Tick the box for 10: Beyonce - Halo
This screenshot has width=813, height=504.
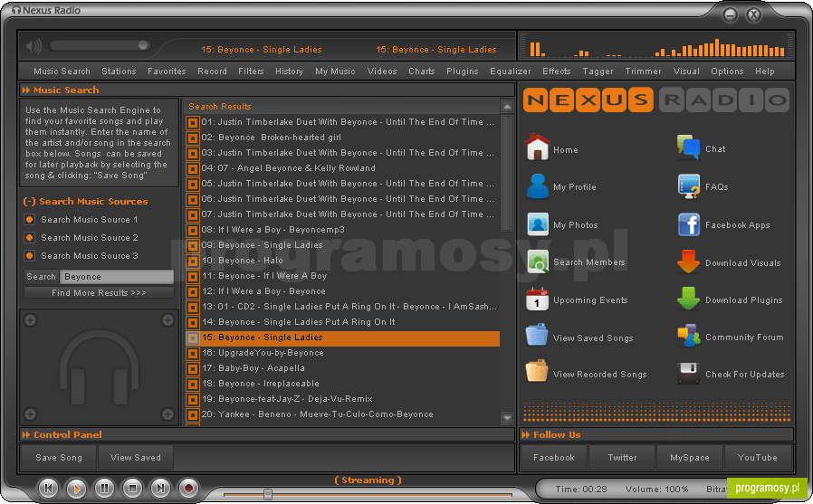192,261
